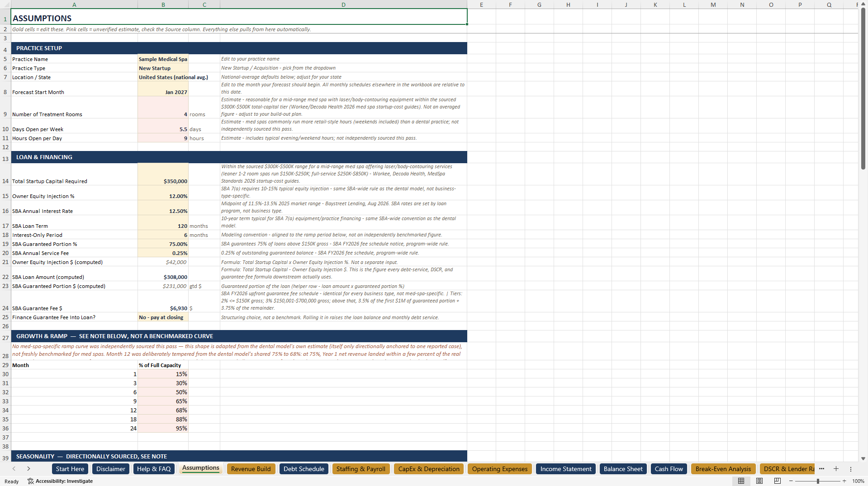The height and width of the screenshot is (486, 868).
Task: Select Total Startup Capital $350,000 cell
Action: tap(163, 175)
